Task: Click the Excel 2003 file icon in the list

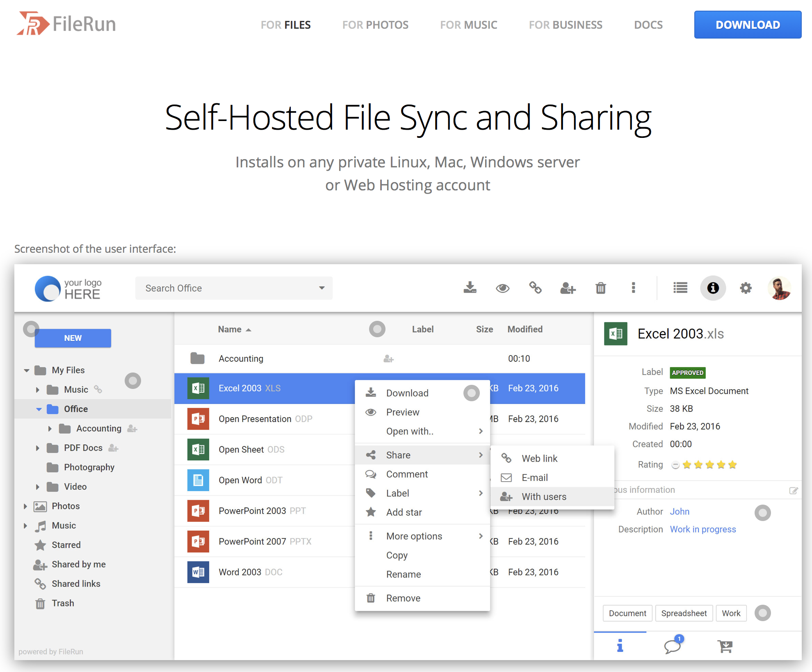Action: (198, 388)
